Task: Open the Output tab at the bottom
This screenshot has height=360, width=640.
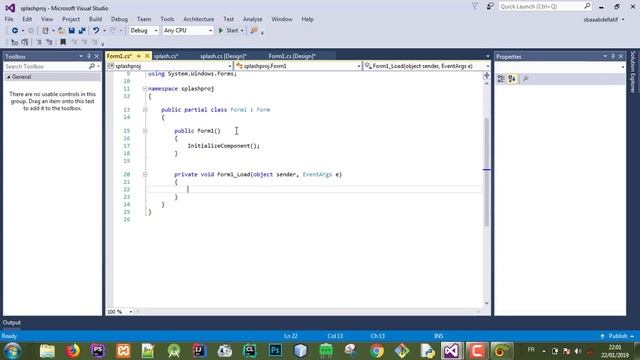Action: pyautogui.click(x=12, y=322)
